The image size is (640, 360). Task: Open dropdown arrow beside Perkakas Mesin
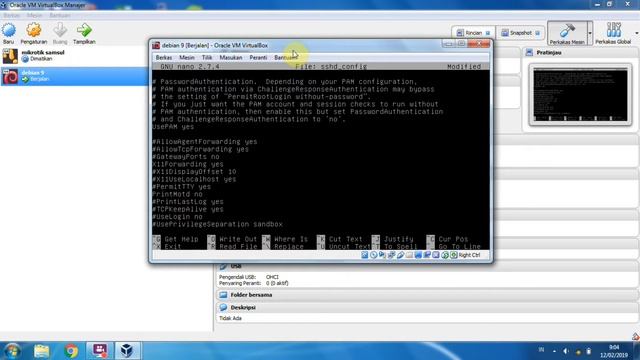[590, 33]
